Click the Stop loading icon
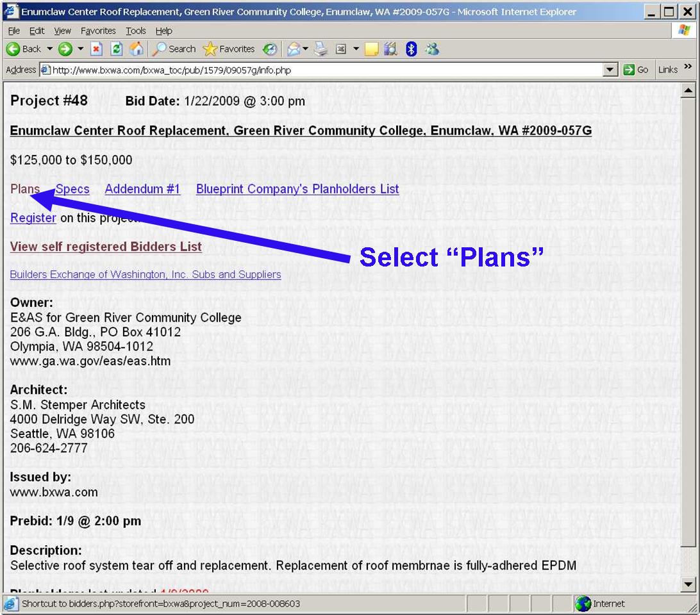Image resolution: width=700 pixels, height=615 pixels. (x=96, y=49)
